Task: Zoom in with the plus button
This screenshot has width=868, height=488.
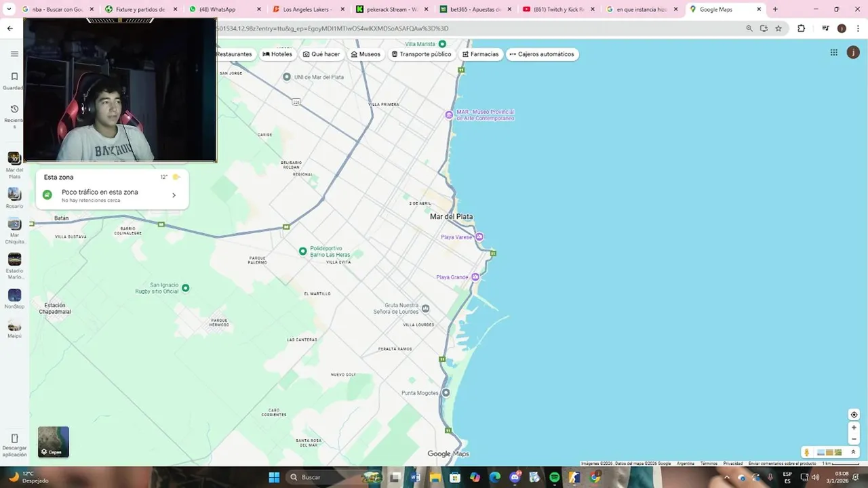Action: click(x=854, y=428)
